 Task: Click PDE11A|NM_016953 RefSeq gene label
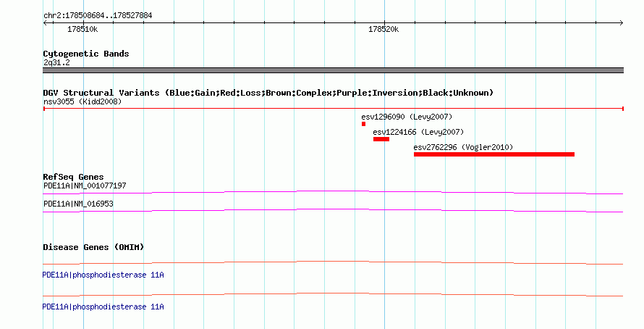[78, 204]
